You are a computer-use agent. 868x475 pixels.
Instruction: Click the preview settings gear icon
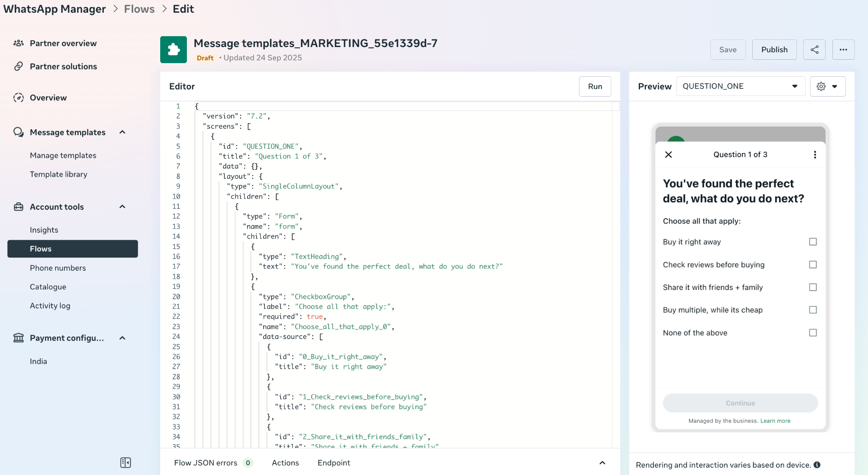tap(821, 86)
